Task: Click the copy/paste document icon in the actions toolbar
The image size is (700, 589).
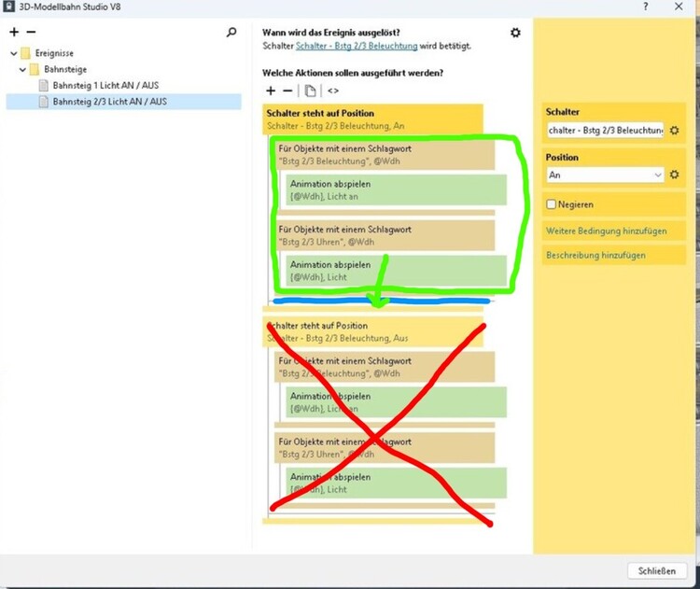Action: click(310, 91)
